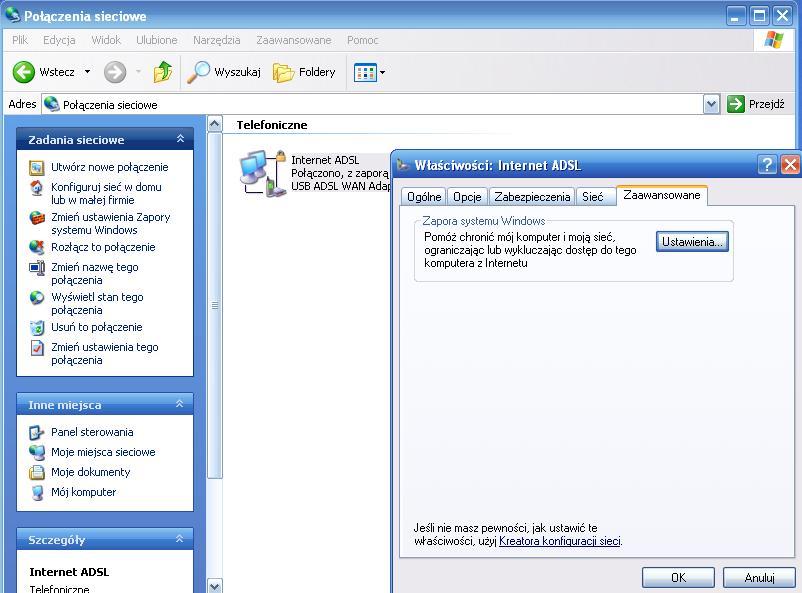The height and width of the screenshot is (593, 802).
Task: Select the Zaawansowane tab in properties dialog
Action: tap(662, 195)
